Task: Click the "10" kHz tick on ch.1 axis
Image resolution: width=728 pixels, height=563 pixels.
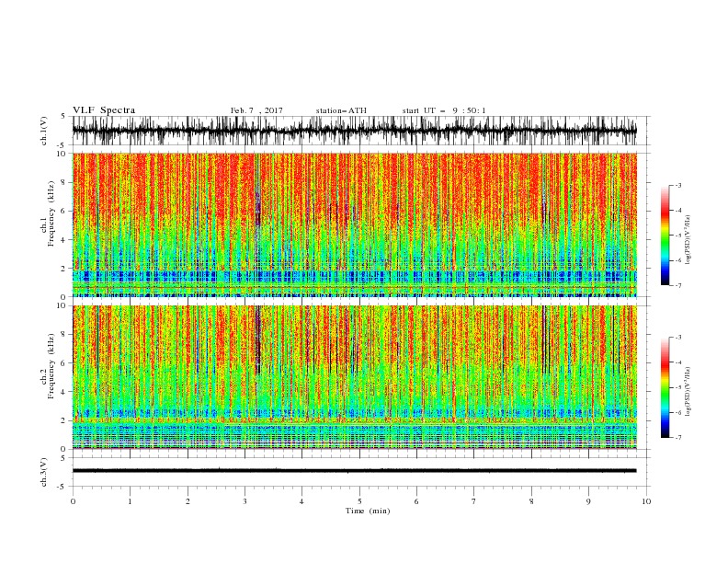Action: pyautogui.click(x=62, y=154)
